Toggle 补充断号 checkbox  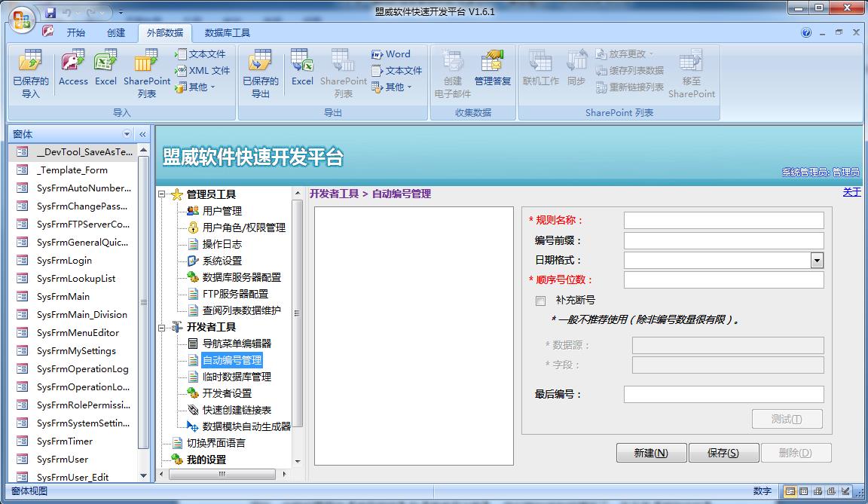pyautogui.click(x=540, y=301)
